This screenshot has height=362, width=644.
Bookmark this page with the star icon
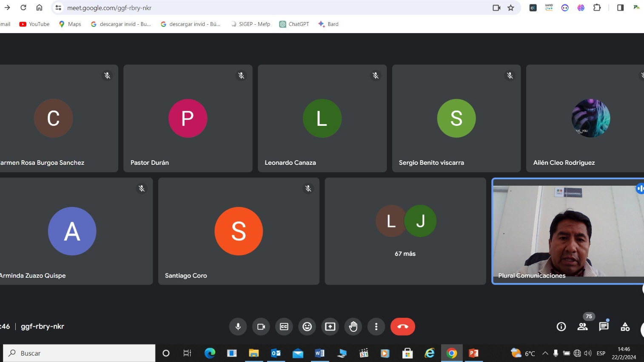511,8
